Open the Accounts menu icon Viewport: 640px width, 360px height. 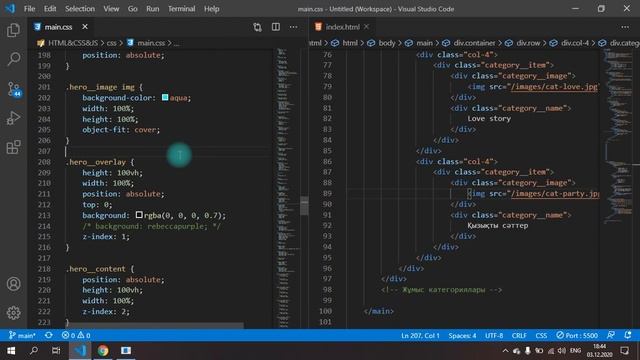point(13,284)
